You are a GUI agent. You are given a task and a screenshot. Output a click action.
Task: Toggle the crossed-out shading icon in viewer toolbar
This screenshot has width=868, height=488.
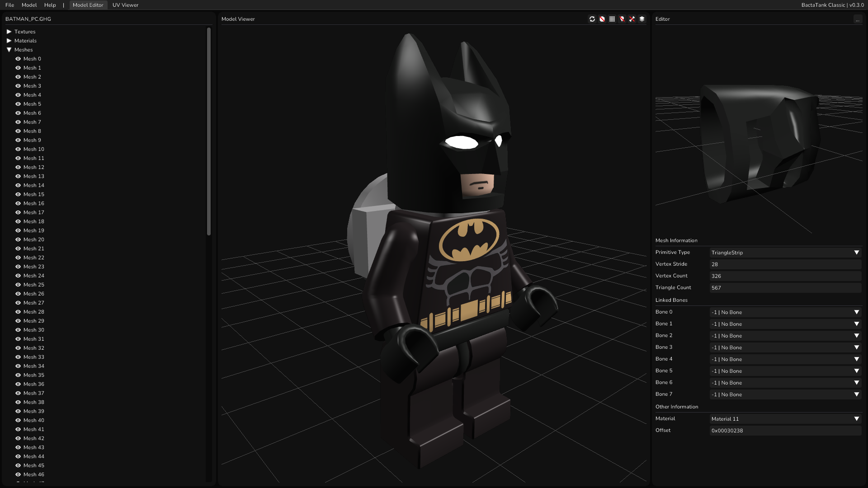pos(622,19)
